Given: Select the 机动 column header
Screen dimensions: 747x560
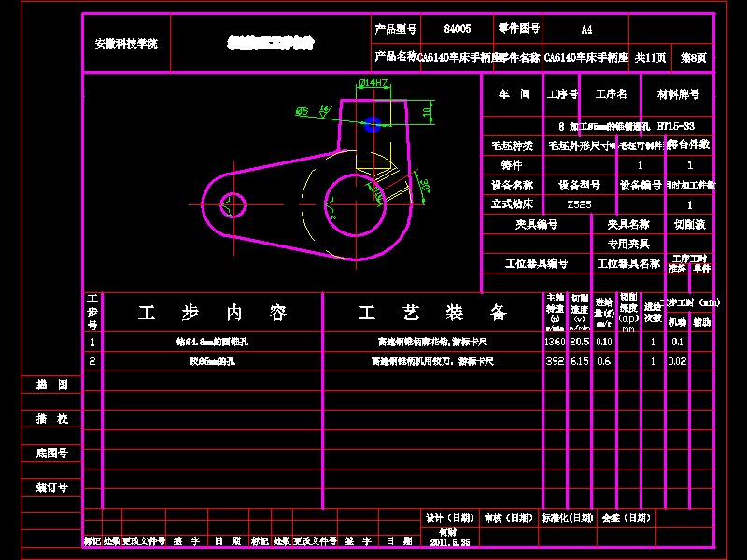Looking at the screenshot, I should coord(677,322).
